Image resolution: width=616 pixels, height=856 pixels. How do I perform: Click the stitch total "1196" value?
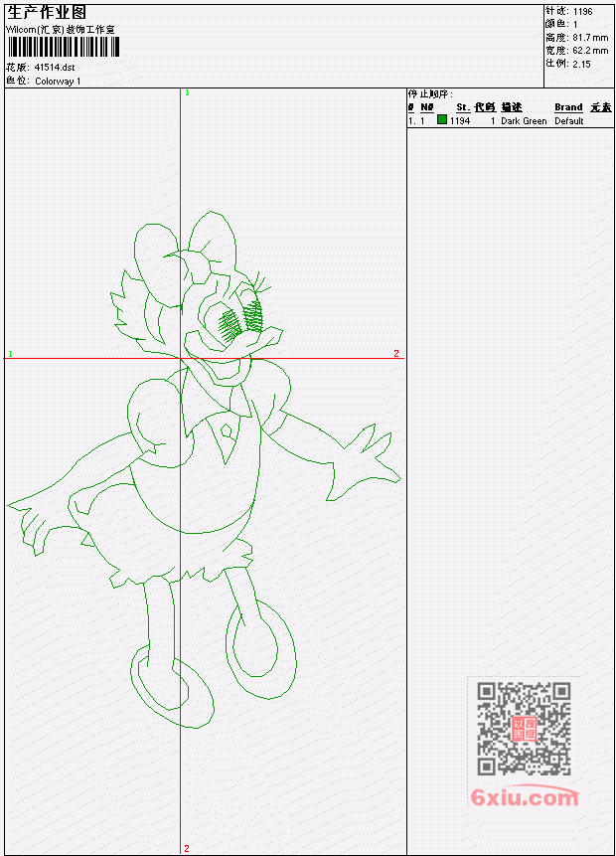(583, 11)
